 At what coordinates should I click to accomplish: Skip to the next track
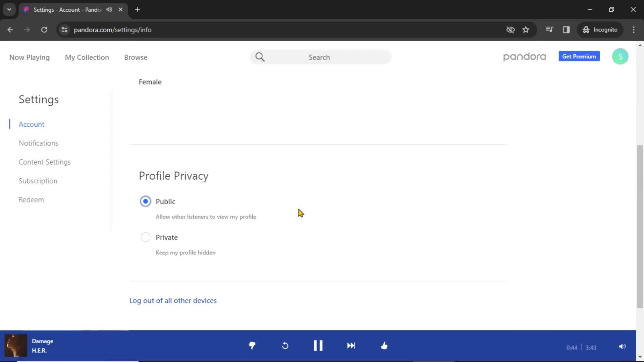351,346
